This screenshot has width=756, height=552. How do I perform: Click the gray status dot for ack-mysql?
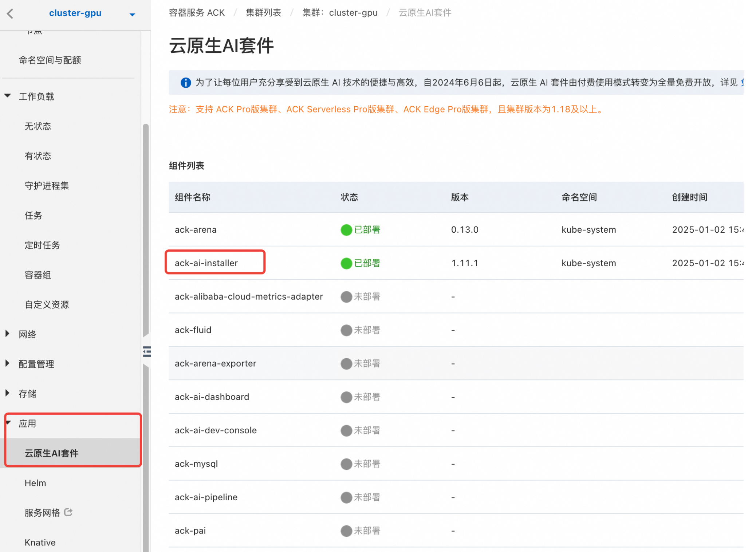346,464
